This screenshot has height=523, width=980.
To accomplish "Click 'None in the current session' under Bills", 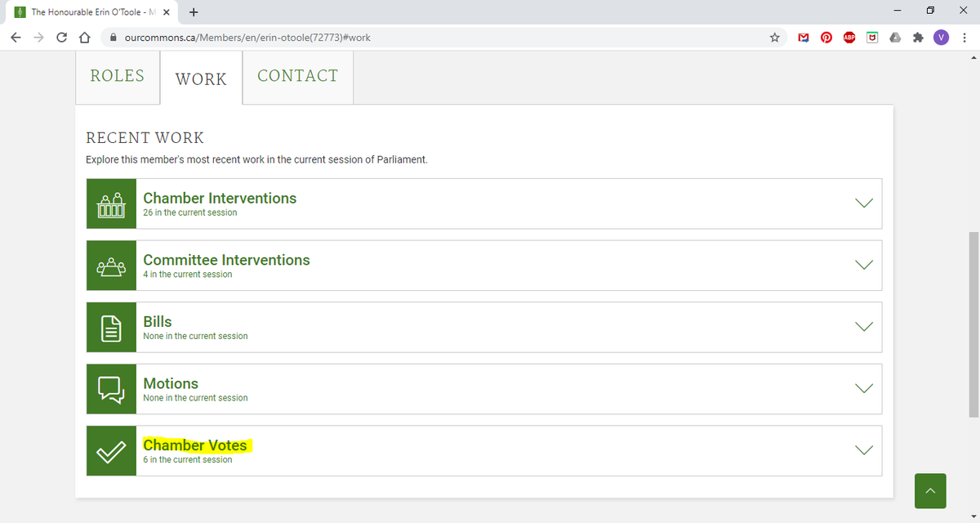I will (195, 337).
